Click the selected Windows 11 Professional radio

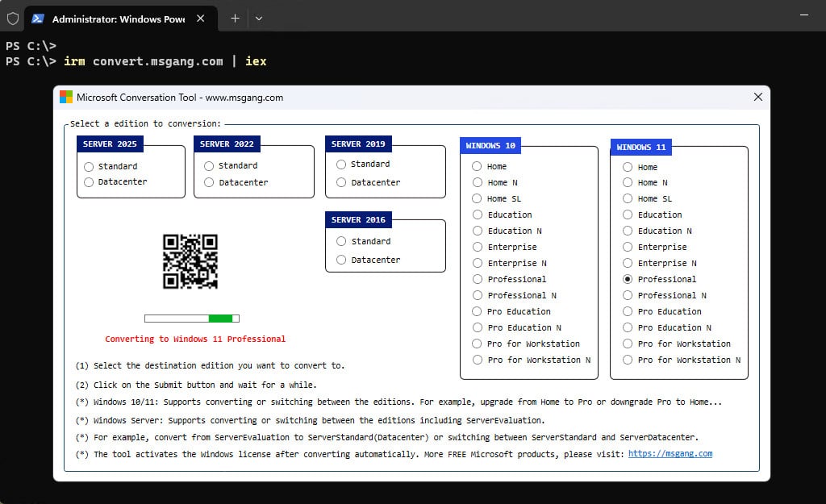point(628,279)
